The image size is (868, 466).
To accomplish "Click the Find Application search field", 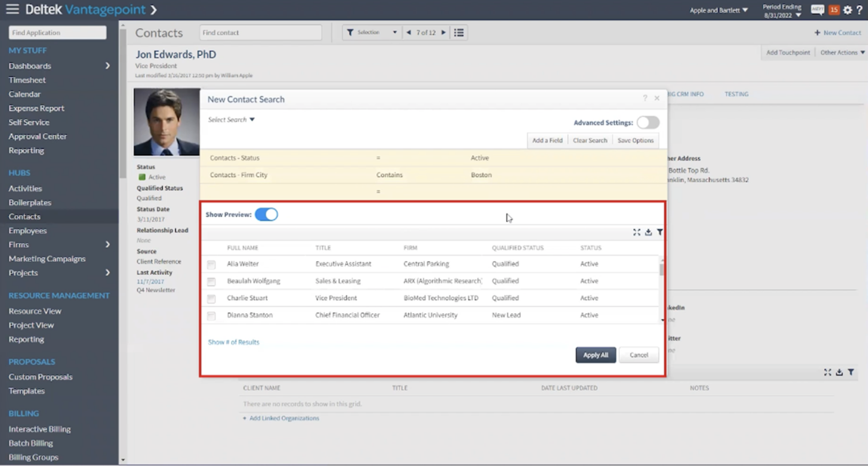I will click(x=57, y=33).
